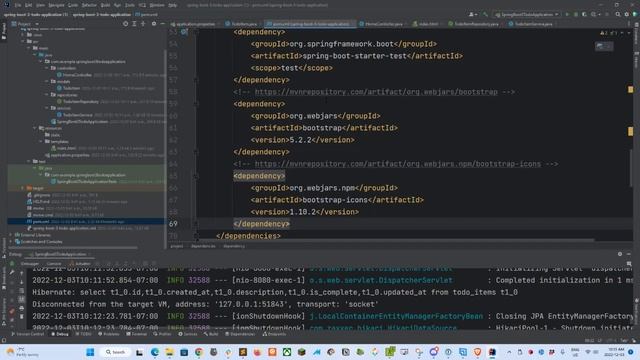Go up the stack trace in console
This screenshot has height=360, width=640.
point(22,272)
